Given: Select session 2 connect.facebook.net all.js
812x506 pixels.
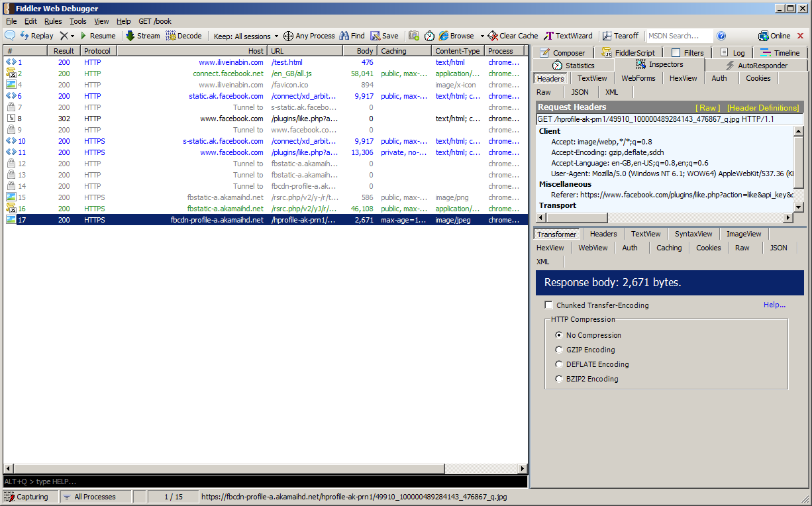Looking at the screenshot, I should [x=266, y=74].
